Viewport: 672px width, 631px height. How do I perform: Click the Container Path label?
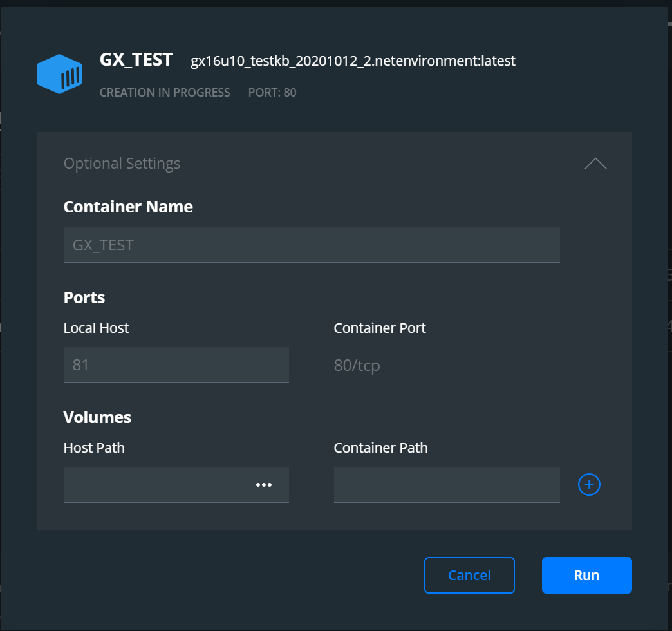(380, 447)
